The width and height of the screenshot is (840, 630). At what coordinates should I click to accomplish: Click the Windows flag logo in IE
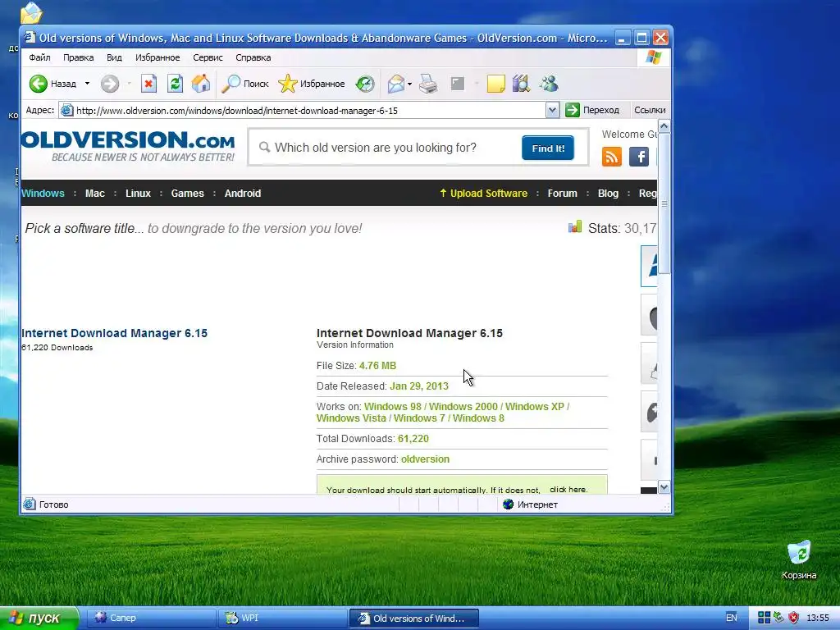[654, 57]
